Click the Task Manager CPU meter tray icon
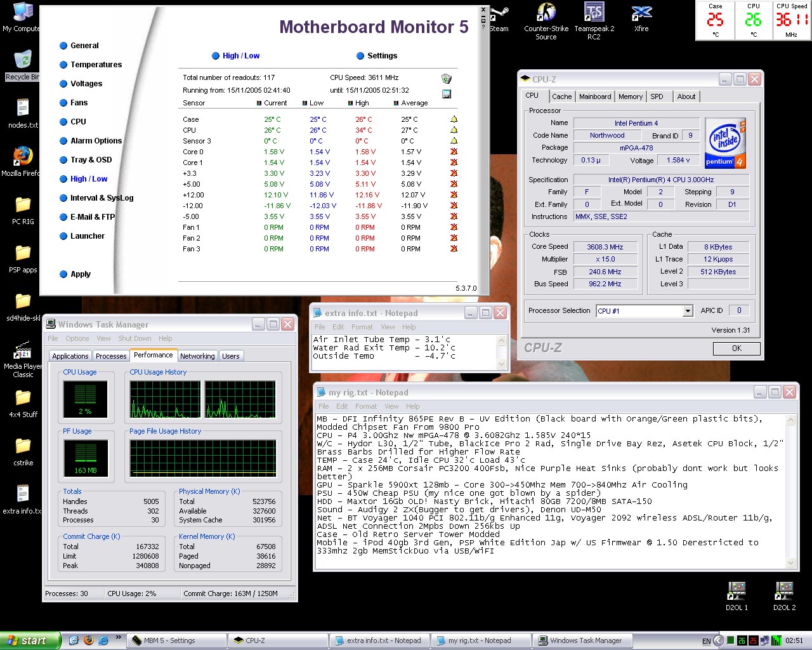812x650 pixels. tap(731, 640)
